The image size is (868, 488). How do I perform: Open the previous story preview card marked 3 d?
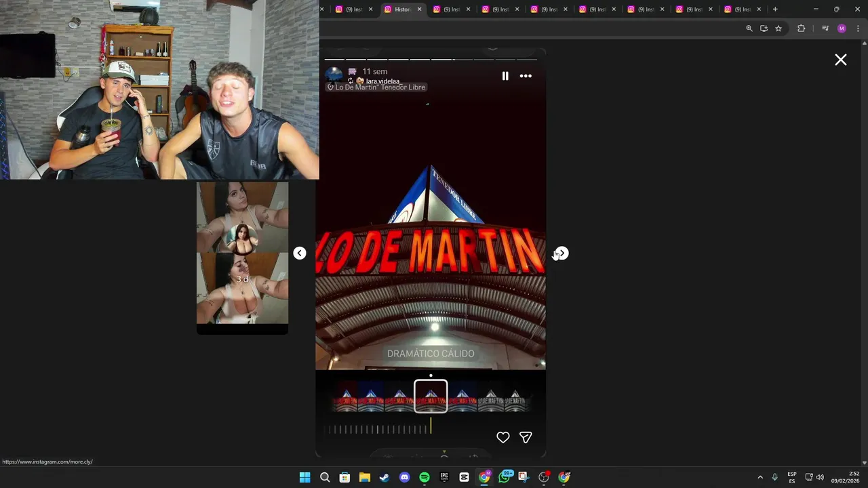point(242,258)
